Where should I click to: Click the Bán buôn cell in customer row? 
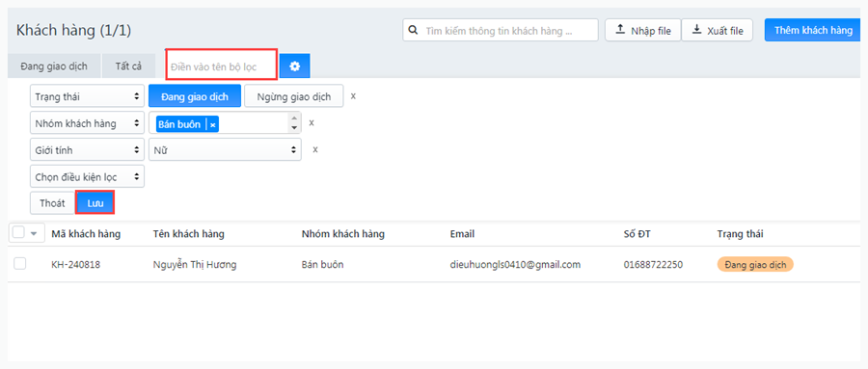click(322, 264)
